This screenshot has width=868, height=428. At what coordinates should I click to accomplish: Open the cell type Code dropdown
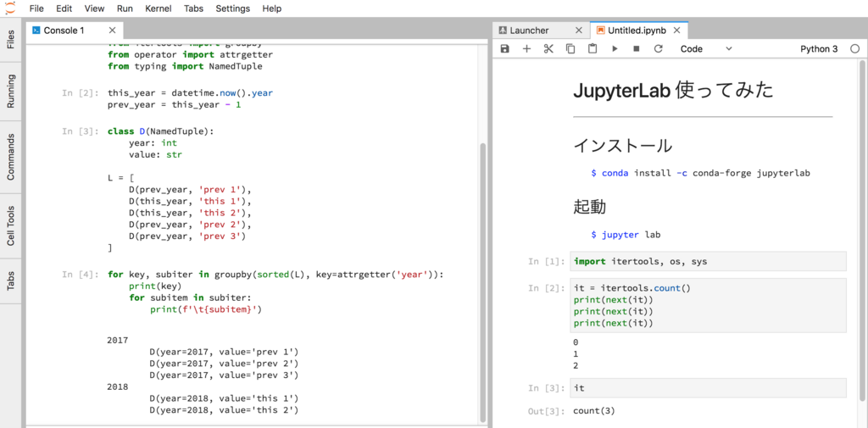click(706, 48)
